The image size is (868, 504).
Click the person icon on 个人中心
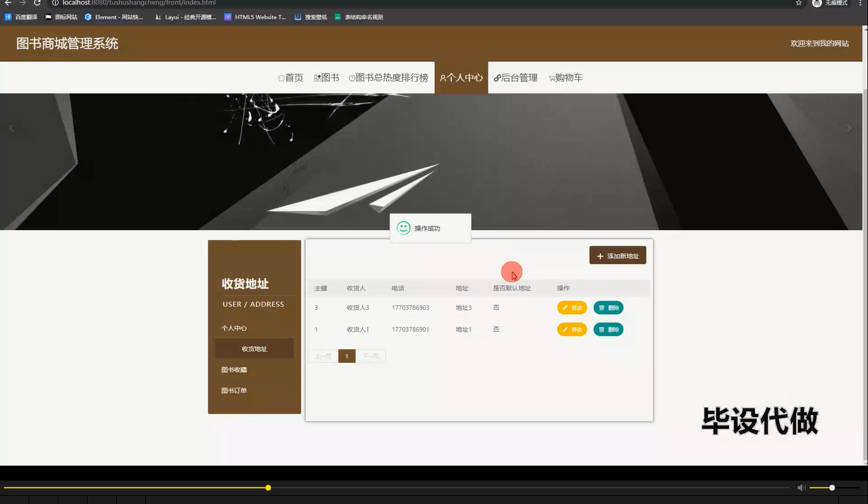pyautogui.click(x=443, y=77)
